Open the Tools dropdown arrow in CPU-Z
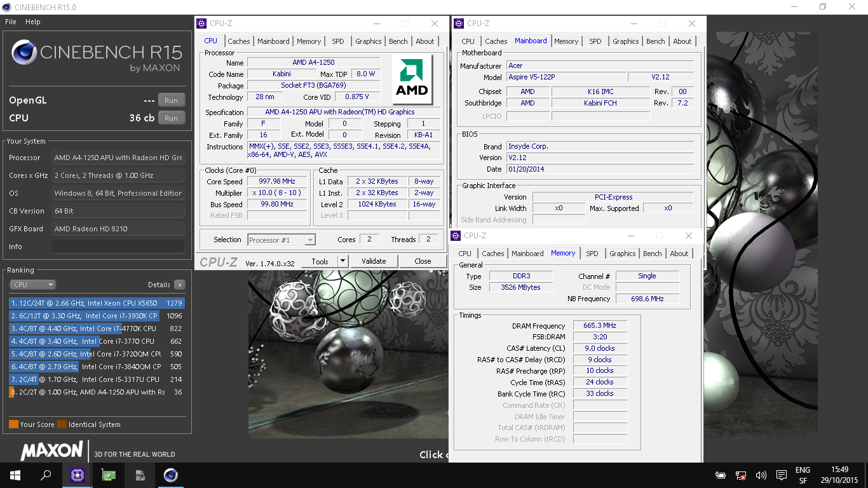 point(342,261)
